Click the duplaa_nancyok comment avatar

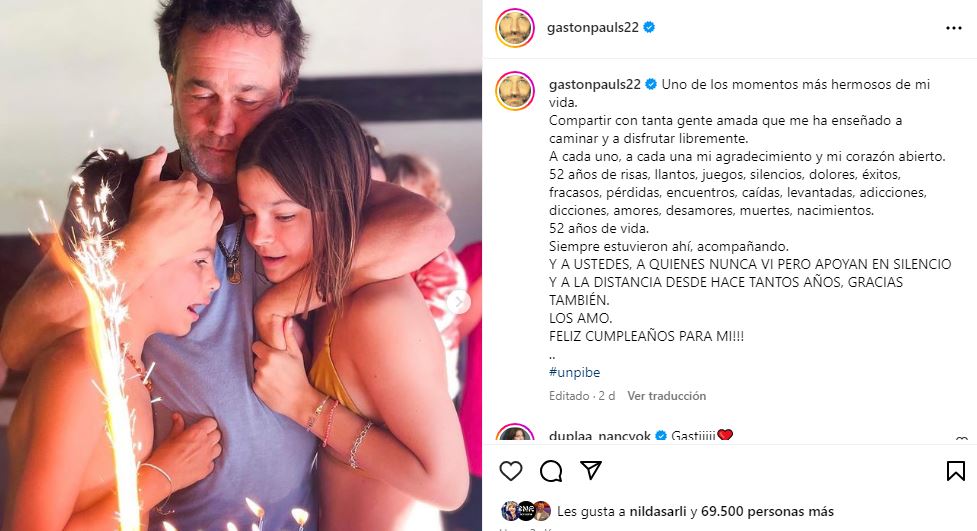pyautogui.click(x=515, y=434)
